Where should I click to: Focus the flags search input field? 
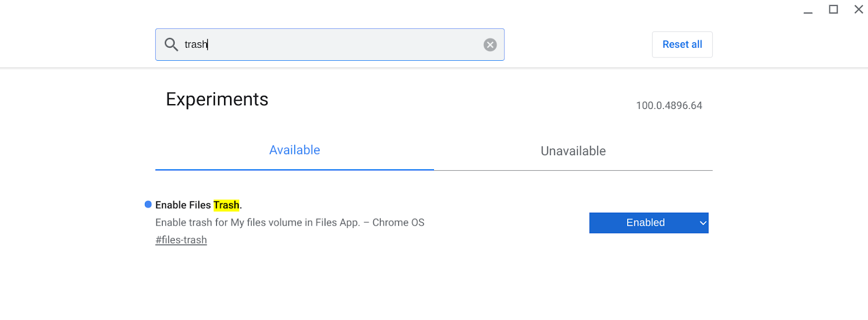(330, 44)
